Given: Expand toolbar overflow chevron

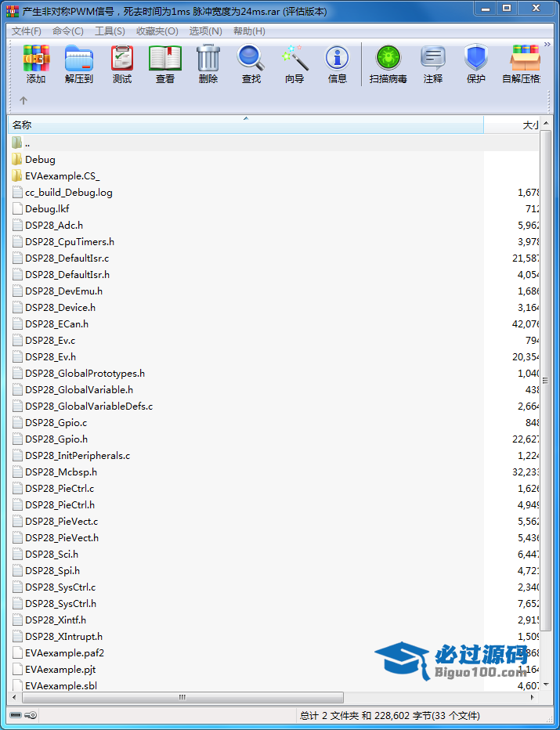Looking at the screenshot, I should tap(547, 44).
